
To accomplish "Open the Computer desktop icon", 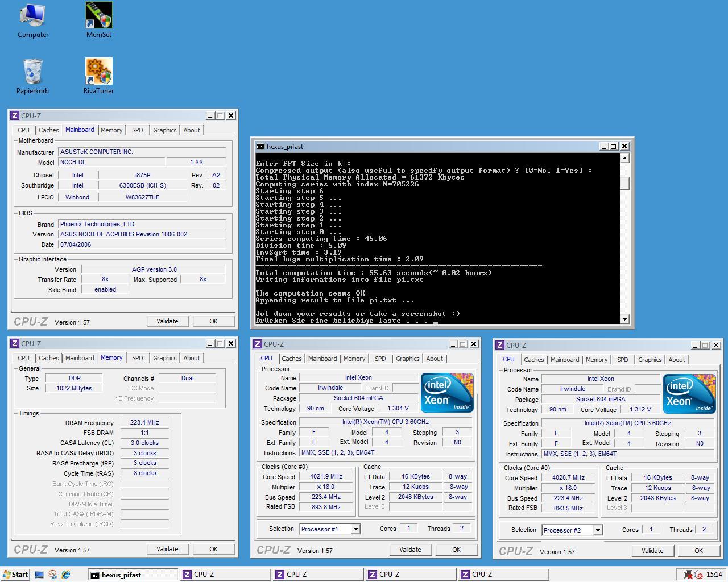I will pos(32,20).
